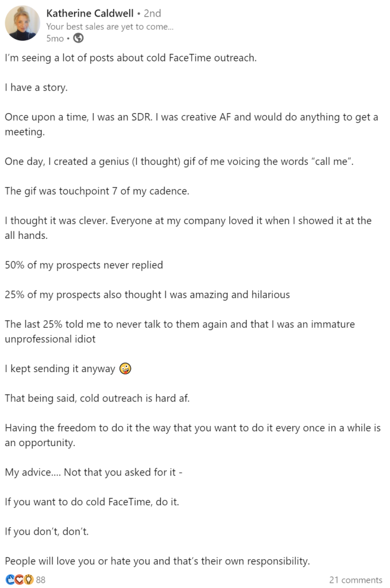Click the opening line about cold FaceTime outreach
The image size is (390, 588).
pos(131,58)
